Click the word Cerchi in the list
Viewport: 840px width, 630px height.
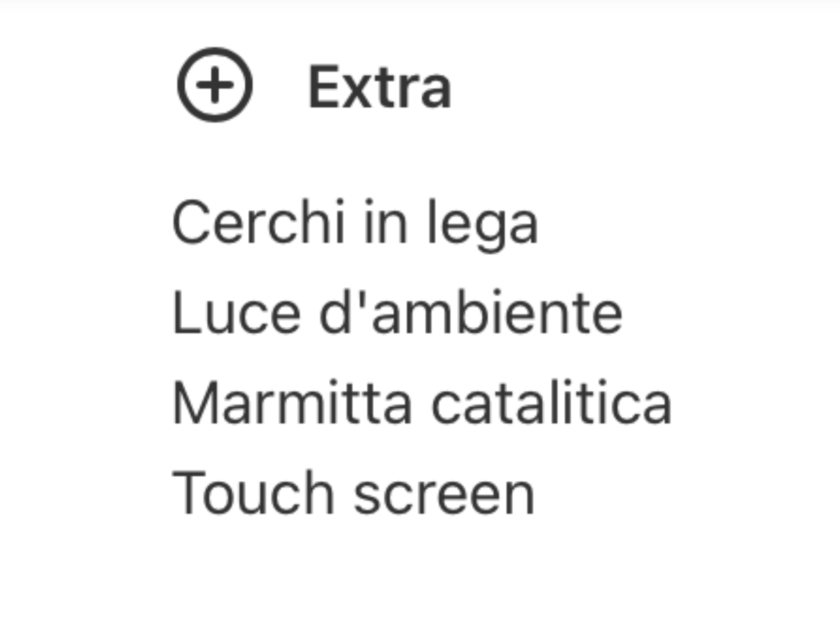(x=258, y=223)
